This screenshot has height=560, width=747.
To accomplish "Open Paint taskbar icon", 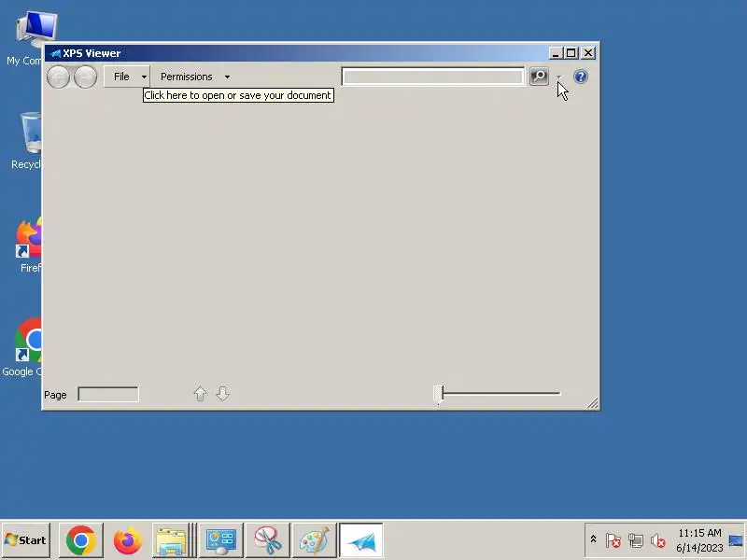I will pyautogui.click(x=314, y=540).
